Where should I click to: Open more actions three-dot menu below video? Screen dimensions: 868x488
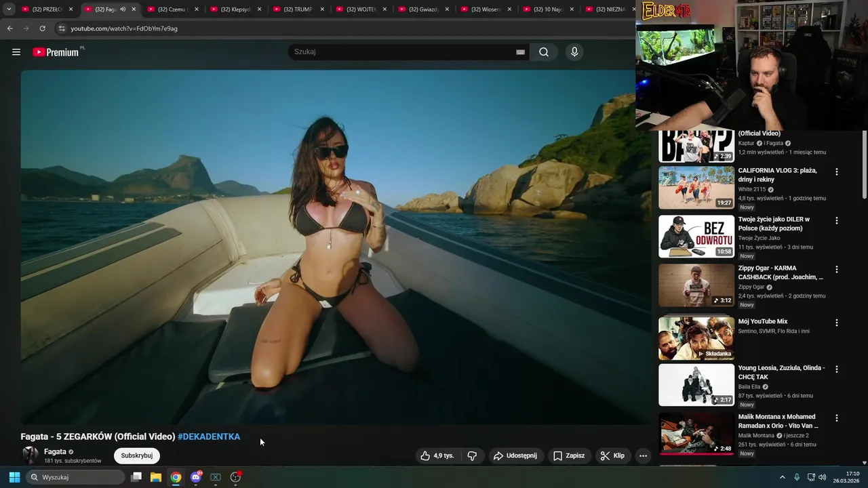(x=643, y=455)
